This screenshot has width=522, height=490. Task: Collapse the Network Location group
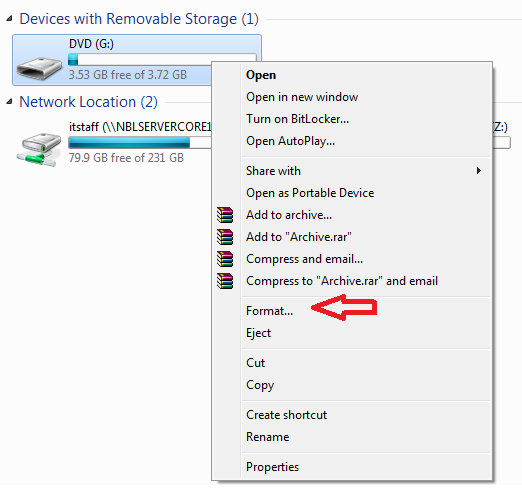10,101
